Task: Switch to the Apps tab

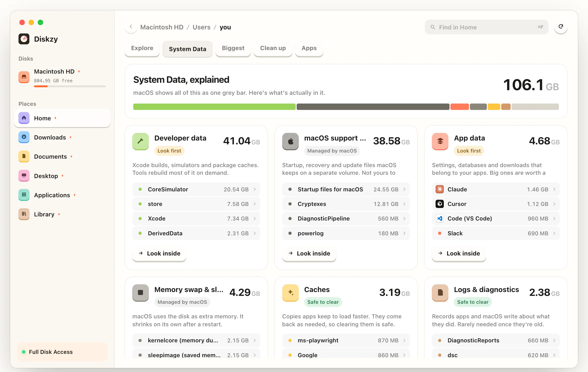Action: click(x=309, y=48)
